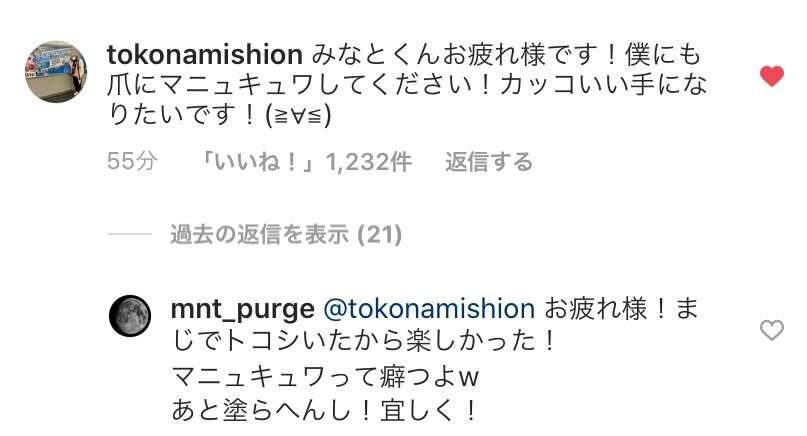Tap the line beside 過去の返信を表示
Screen dimensions: 807x436
pyautogui.click(x=130, y=234)
